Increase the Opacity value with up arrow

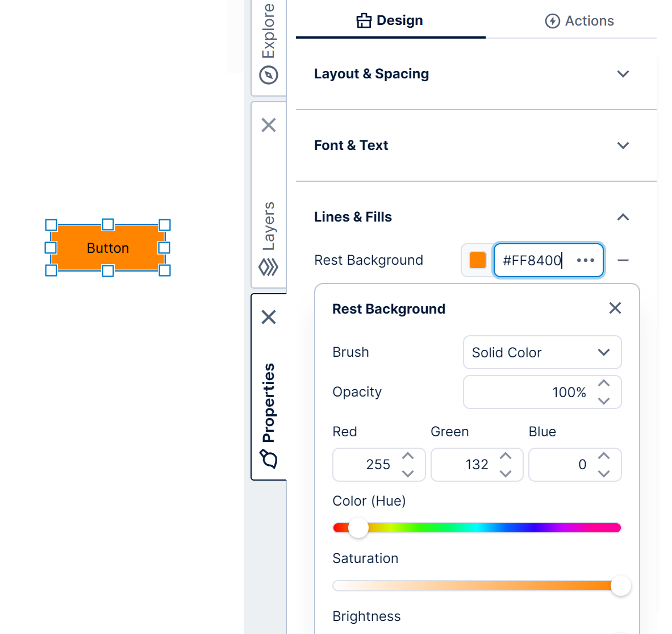click(x=604, y=383)
